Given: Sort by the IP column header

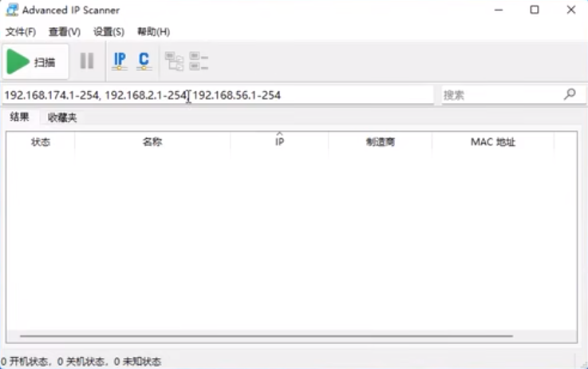Looking at the screenshot, I should (x=279, y=142).
